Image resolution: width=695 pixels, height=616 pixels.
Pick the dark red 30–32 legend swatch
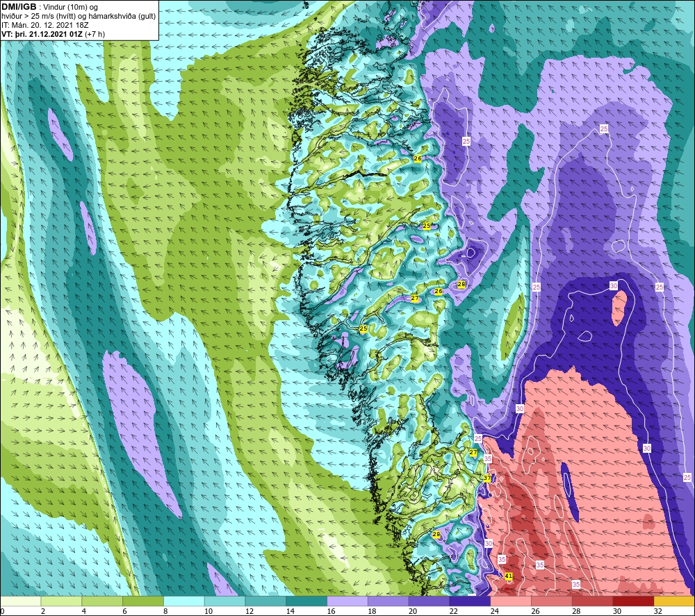tap(633, 601)
